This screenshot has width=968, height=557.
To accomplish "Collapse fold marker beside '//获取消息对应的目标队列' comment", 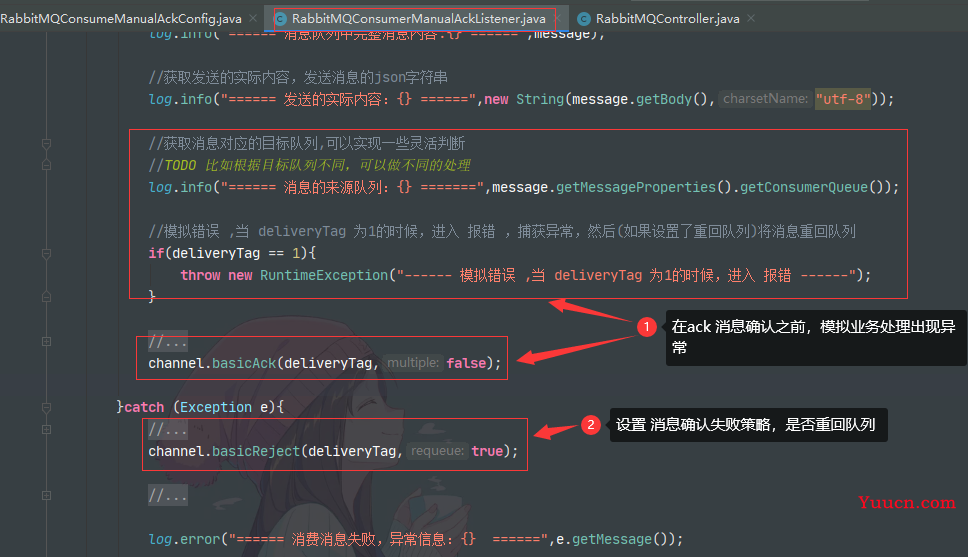I will (46, 144).
